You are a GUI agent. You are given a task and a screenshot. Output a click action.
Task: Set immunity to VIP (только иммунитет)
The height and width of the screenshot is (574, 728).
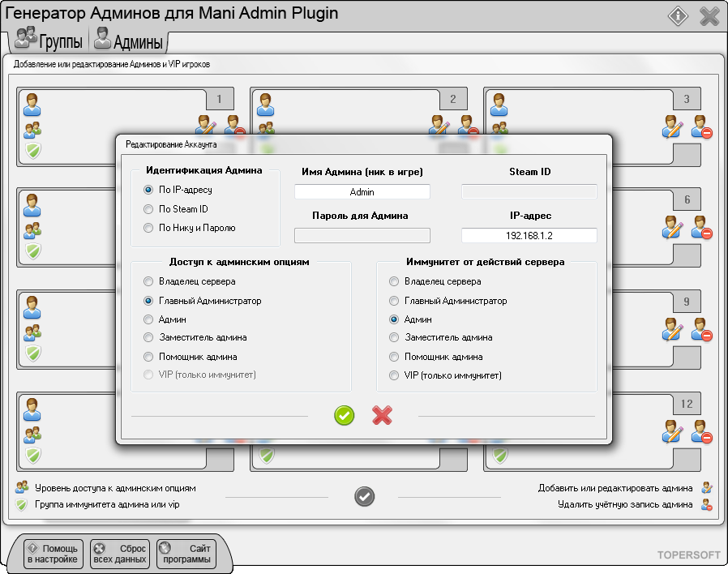445,375
